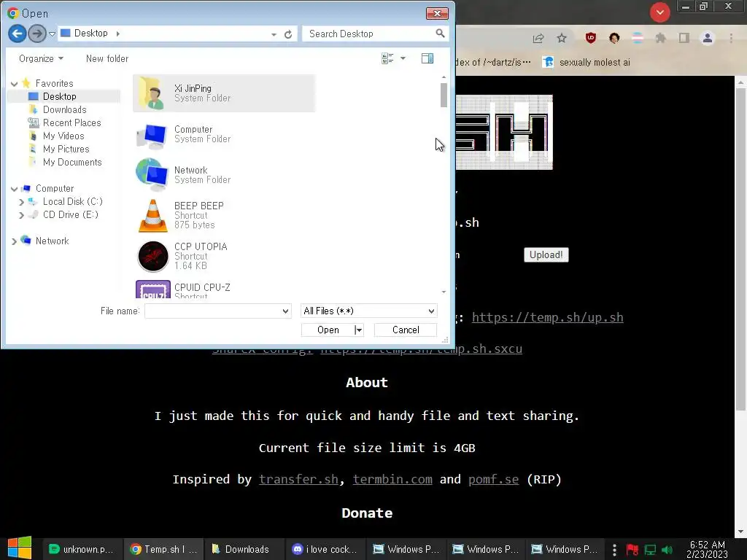
Task: Refresh the Desktop folder listing
Action: tap(288, 34)
